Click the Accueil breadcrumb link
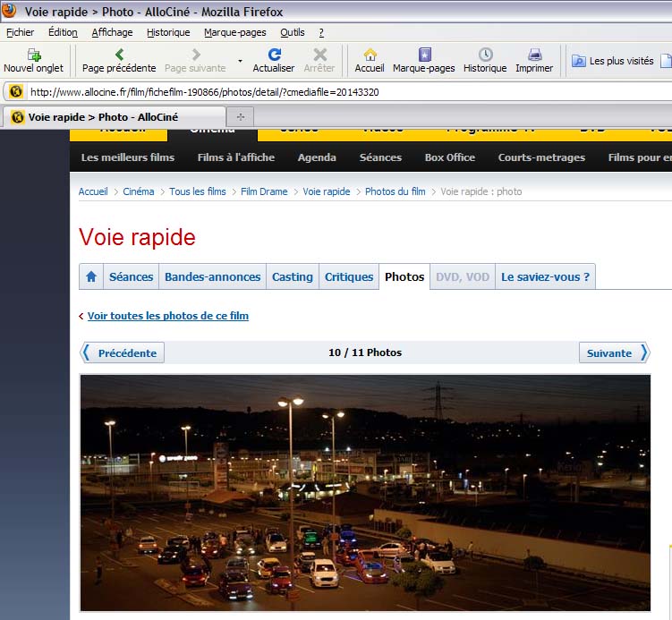Image resolution: width=672 pixels, height=620 pixels. (x=93, y=191)
